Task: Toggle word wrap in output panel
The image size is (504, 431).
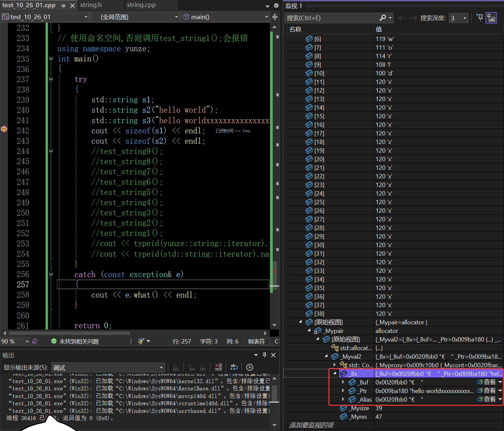Action: (234, 367)
